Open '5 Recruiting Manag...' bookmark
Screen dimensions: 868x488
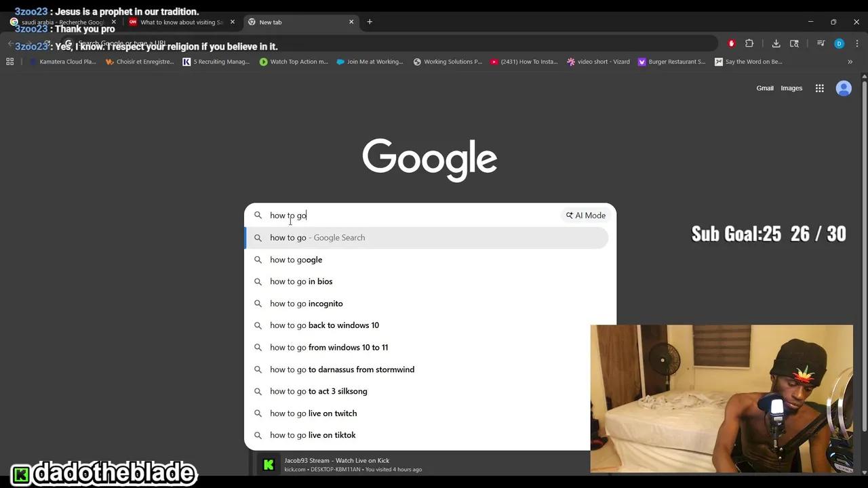pos(216,62)
